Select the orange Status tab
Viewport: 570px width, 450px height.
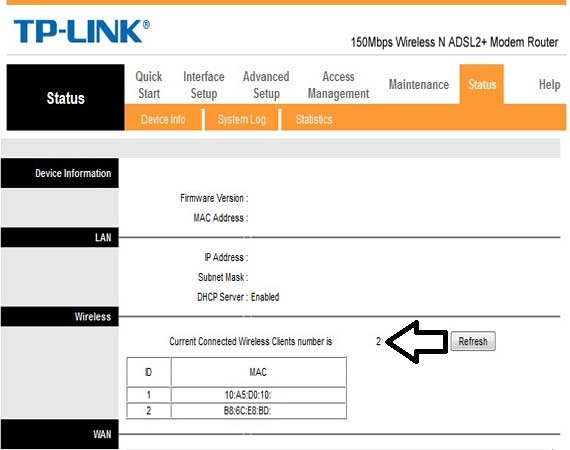pos(482,84)
